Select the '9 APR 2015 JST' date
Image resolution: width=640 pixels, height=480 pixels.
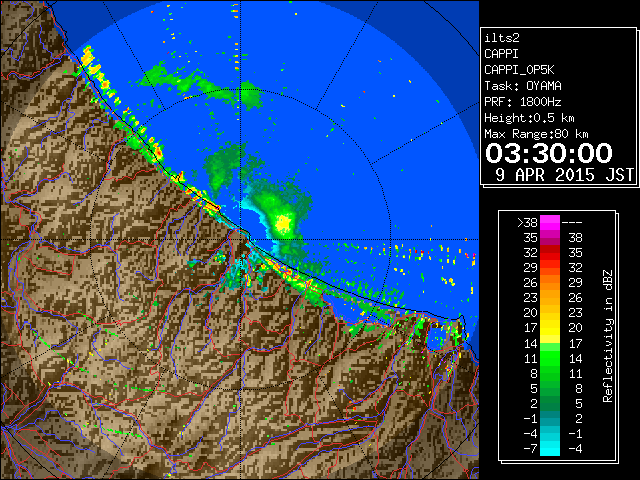pos(564,175)
